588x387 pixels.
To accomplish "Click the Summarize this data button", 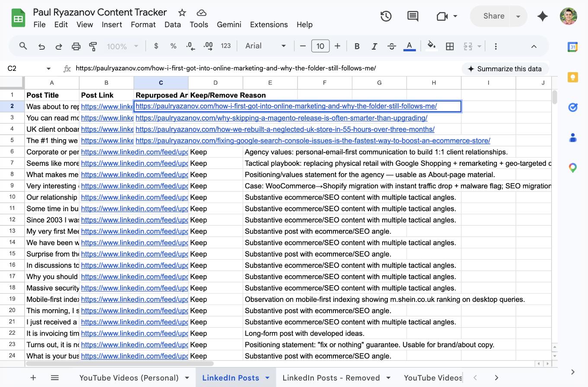I will pos(505,68).
